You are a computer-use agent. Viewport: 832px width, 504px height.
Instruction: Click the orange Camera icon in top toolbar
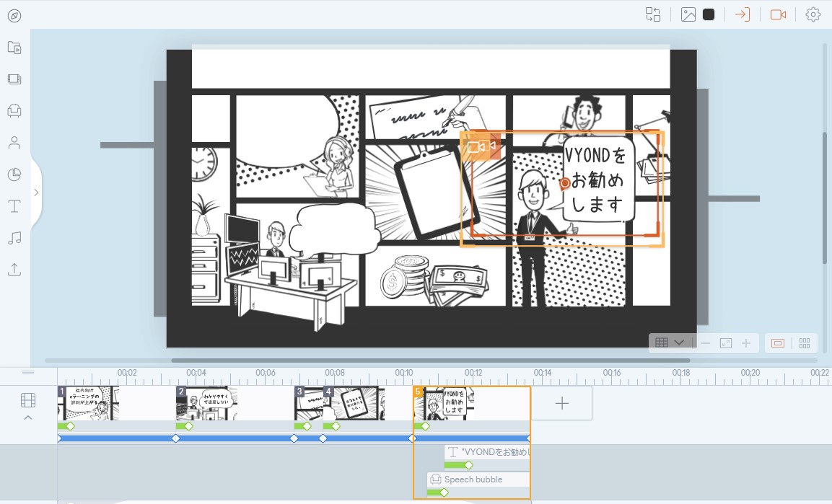778,14
